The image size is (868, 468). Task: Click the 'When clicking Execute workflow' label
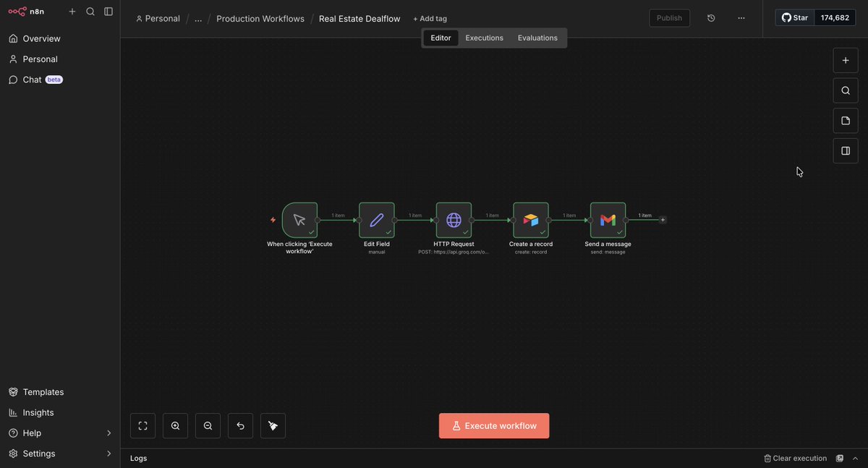[299, 247]
